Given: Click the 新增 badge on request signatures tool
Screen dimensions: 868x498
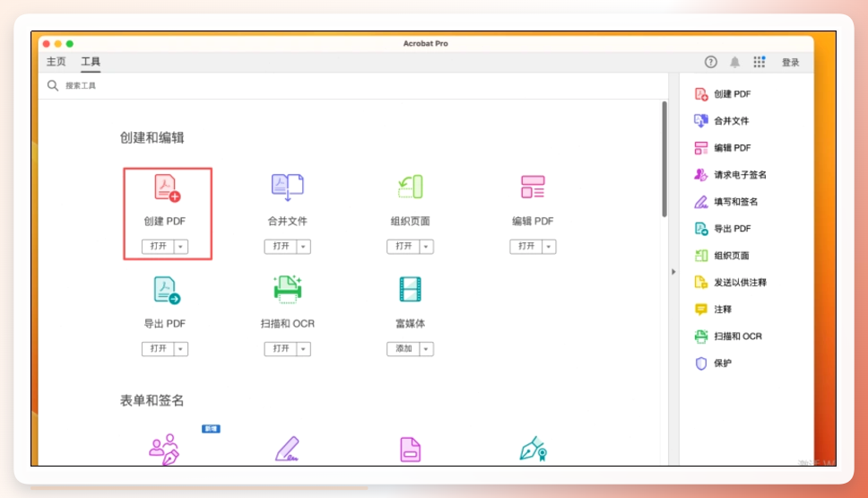Looking at the screenshot, I should (211, 429).
